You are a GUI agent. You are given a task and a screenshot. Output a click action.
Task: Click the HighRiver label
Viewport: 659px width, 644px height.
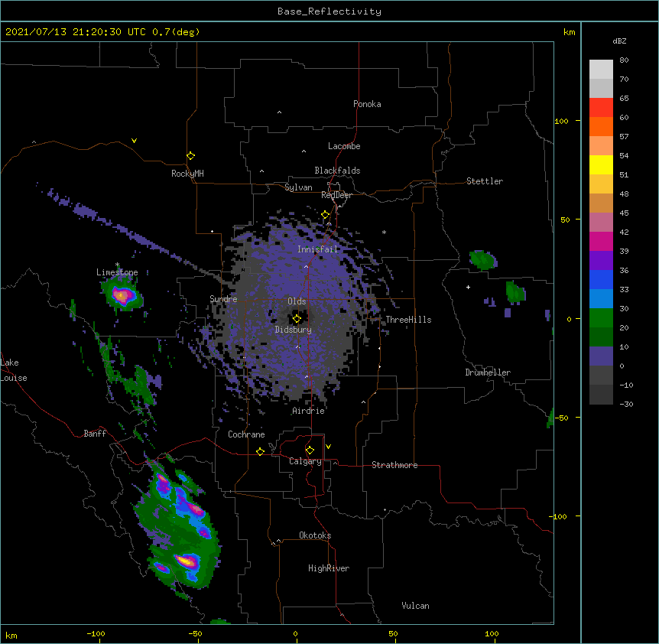click(x=329, y=568)
